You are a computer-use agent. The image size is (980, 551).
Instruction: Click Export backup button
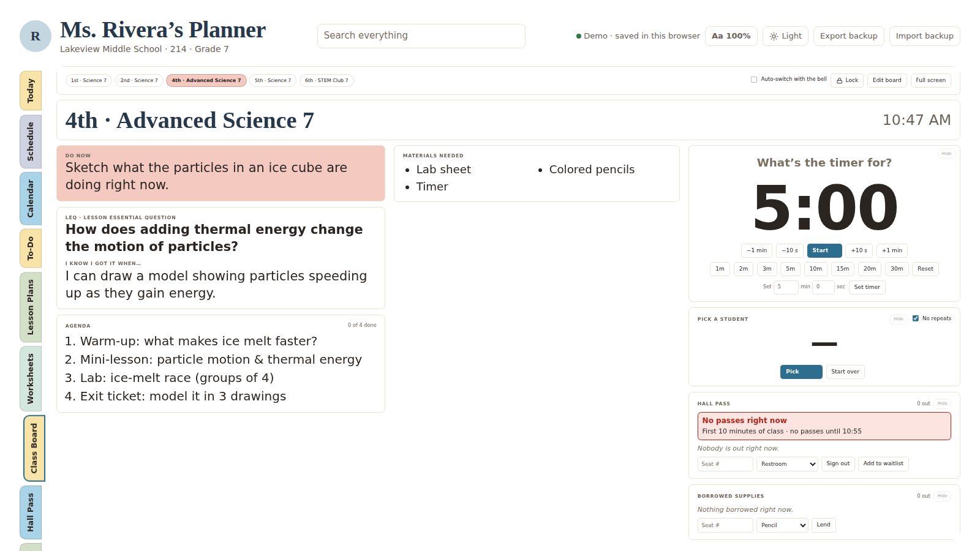[848, 36]
